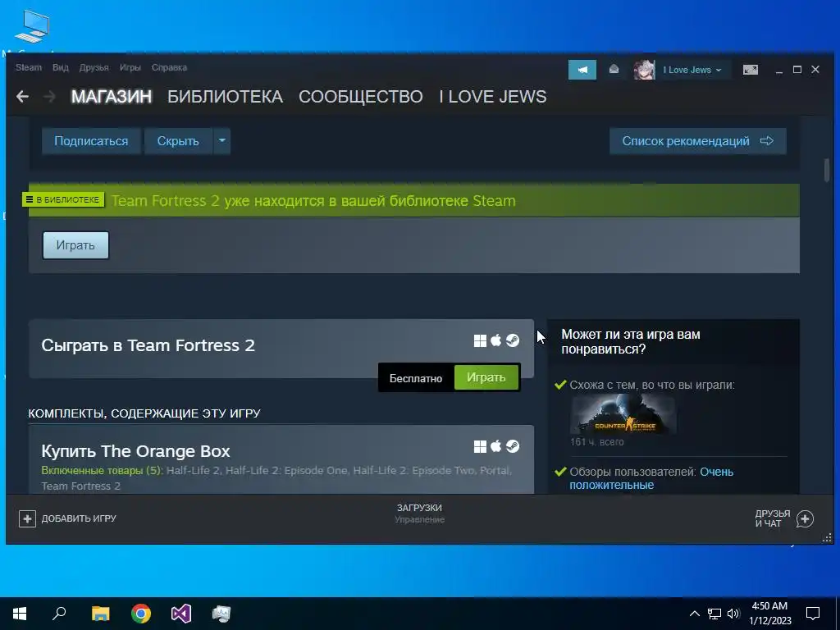Click the Бесплатно price label
Image resolution: width=840 pixels, height=630 pixels.
click(x=416, y=378)
